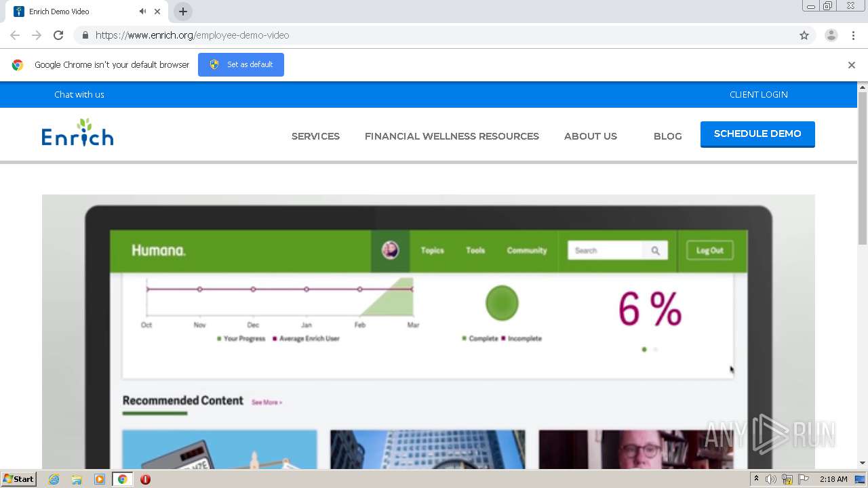The width and height of the screenshot is (868, 488).
Task: Click Community in the Humana video header
Action: [x=527, y=250]
